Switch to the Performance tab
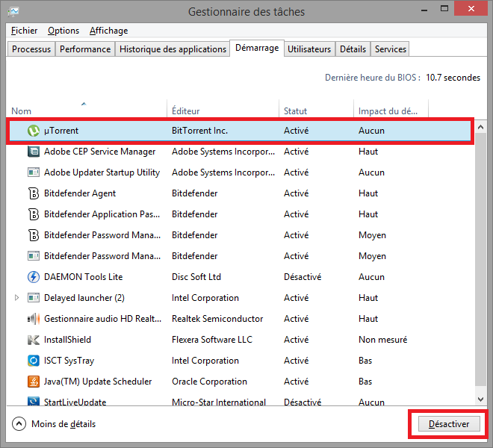493x448 pixels. pos(85,49)
